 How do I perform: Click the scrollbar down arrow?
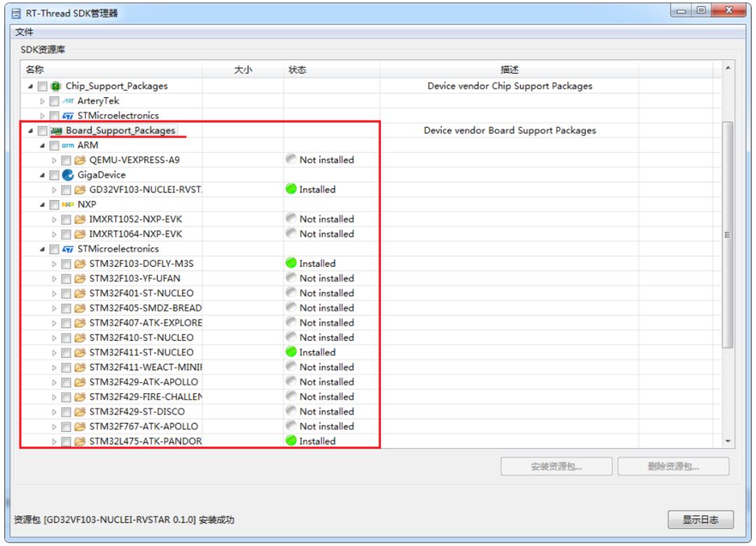point(727,441)
